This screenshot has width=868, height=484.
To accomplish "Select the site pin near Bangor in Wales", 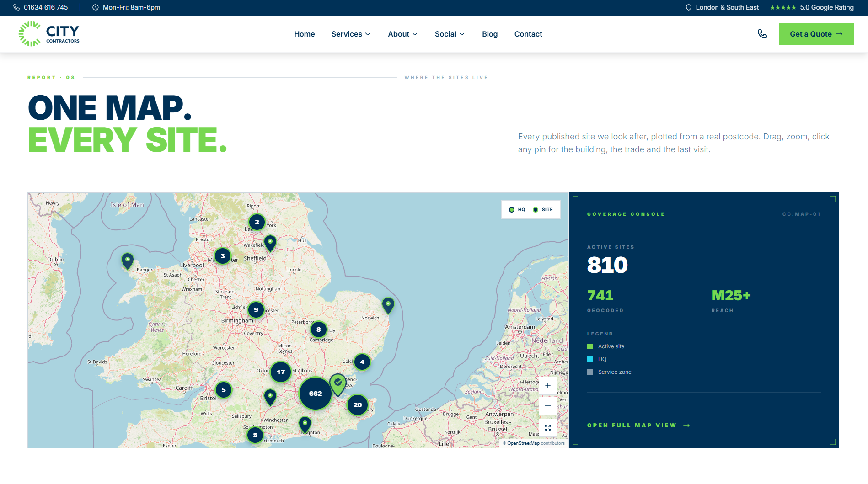I will pos(128,261).
